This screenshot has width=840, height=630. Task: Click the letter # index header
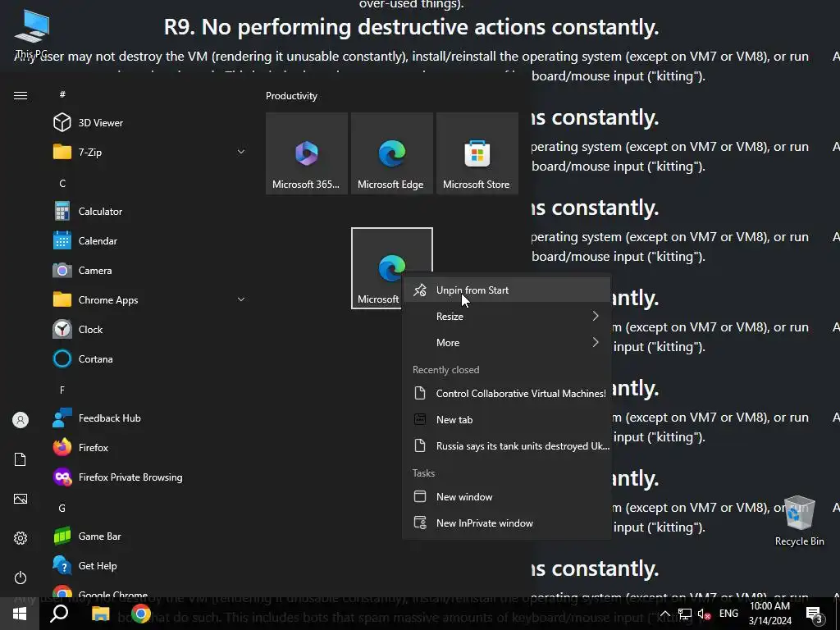coord(62,94)
